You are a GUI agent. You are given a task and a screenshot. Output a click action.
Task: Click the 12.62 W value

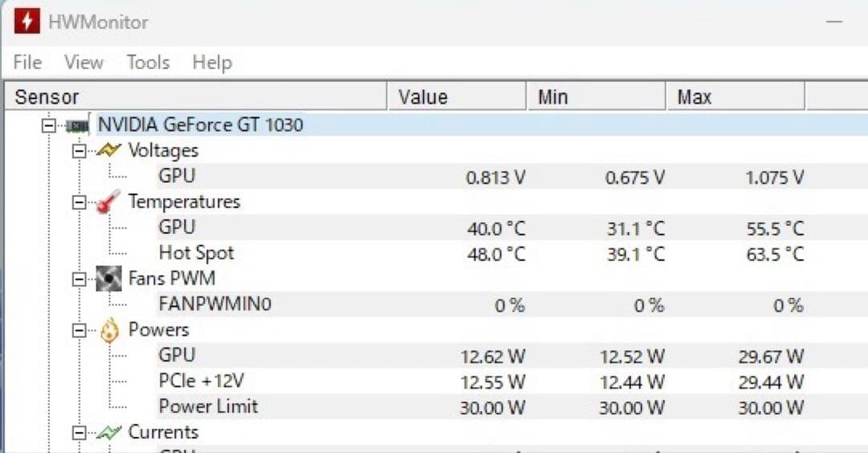tap(493, 357)
